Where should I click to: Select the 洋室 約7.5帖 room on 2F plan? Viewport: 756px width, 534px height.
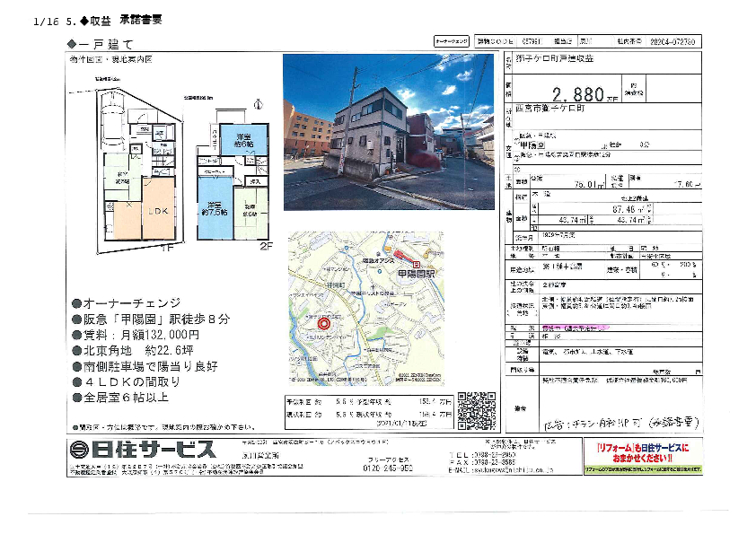coord(215,208)
